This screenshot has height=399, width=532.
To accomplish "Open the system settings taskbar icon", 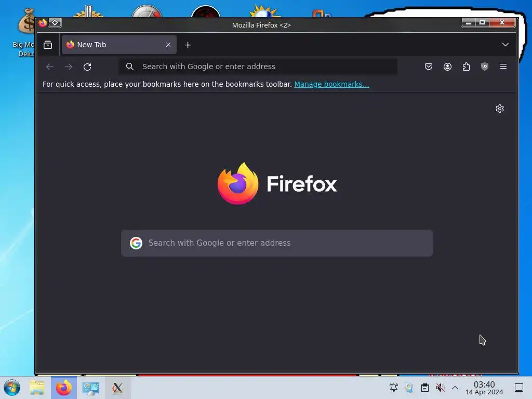I will (x=90, y=388).
